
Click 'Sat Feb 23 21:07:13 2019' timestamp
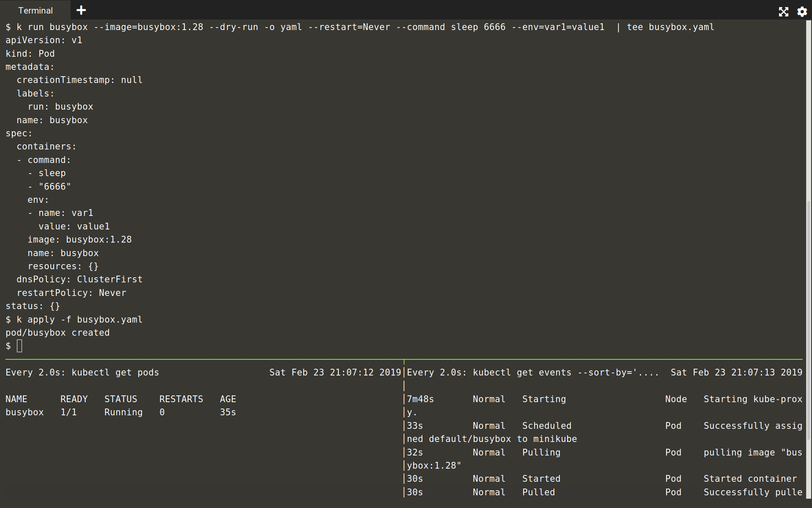pos(736,373)
